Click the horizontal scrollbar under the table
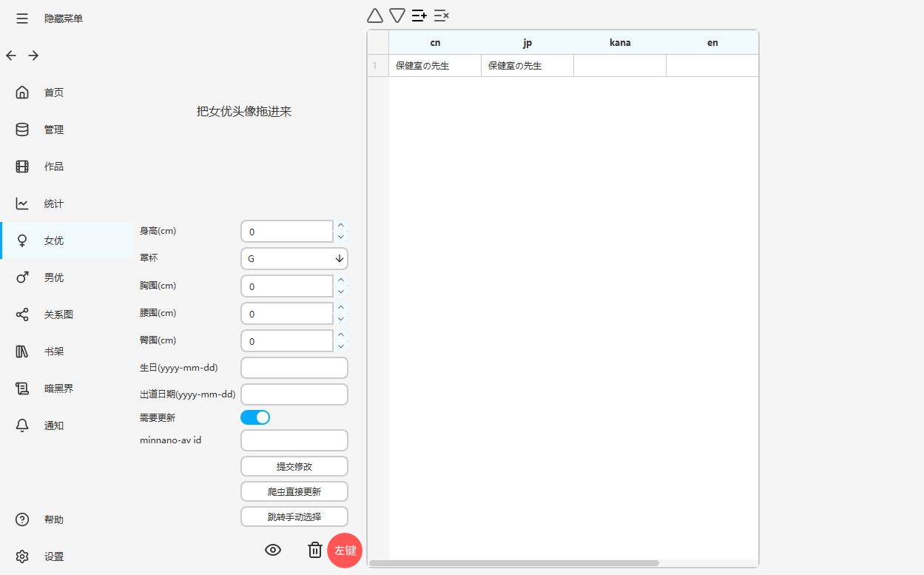924x575 pixels. pyautogui.click(x=513, y=563)
